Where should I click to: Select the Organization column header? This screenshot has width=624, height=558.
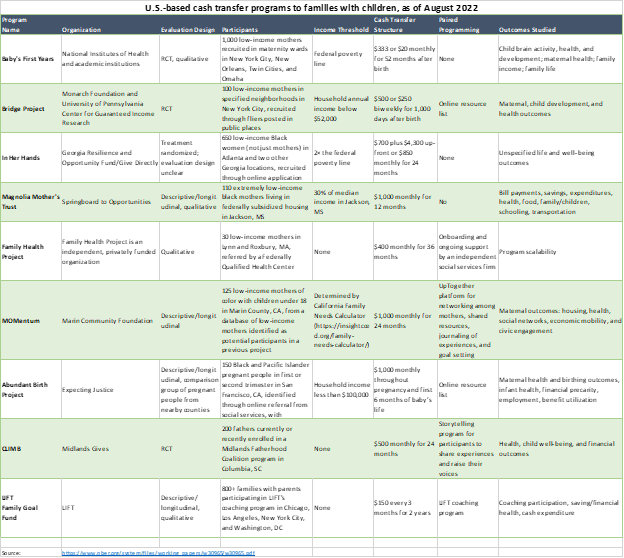(x=82, y=30)
